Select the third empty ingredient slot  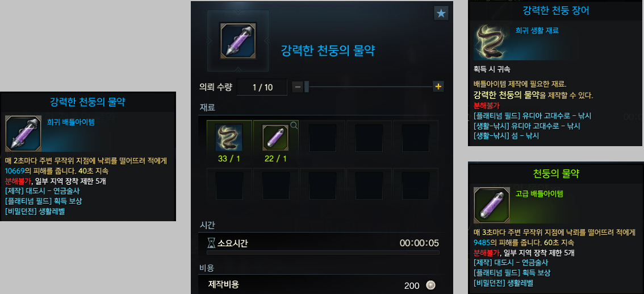coord(323,138)
